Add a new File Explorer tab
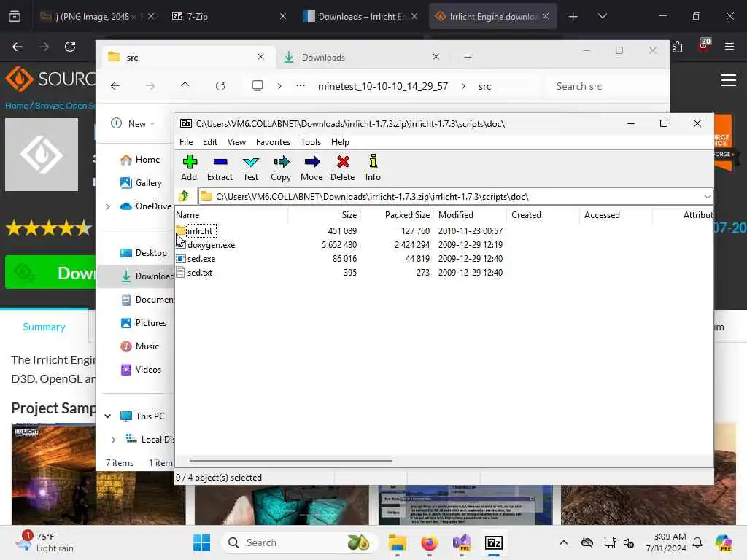The image size is (747, 560). click(468, 57)
